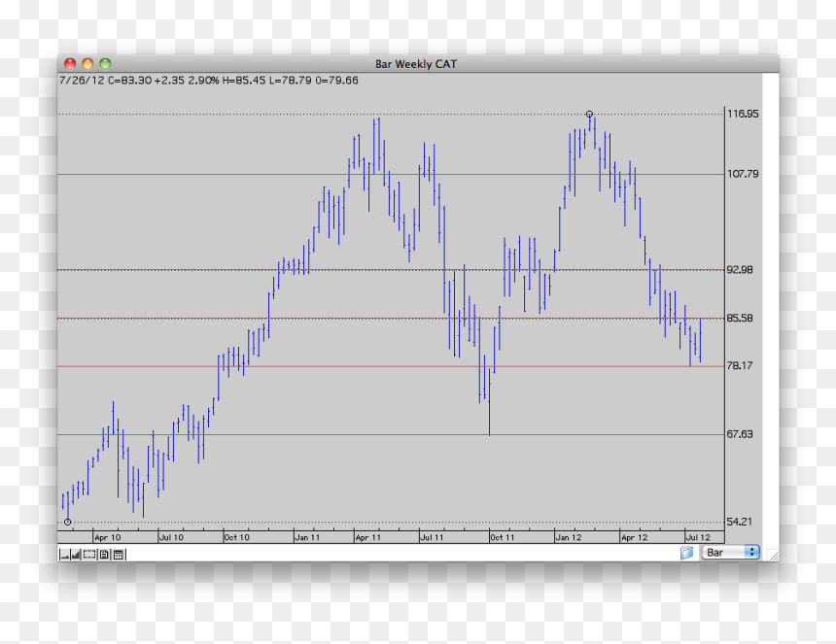Open the Bar chart type dropdown

coord(730,553)
